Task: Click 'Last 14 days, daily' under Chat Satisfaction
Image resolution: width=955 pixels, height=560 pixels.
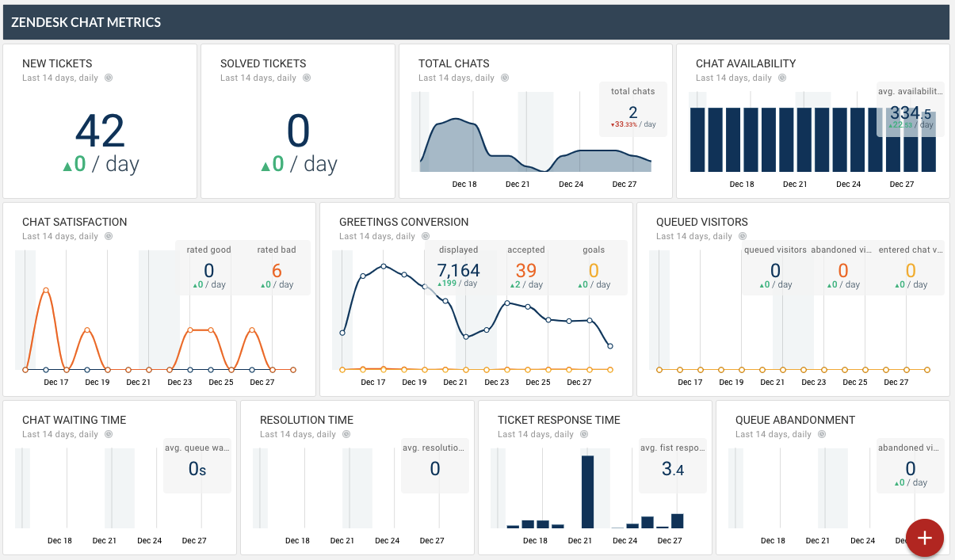Action: pyautogui.click(x=60, y=236)
